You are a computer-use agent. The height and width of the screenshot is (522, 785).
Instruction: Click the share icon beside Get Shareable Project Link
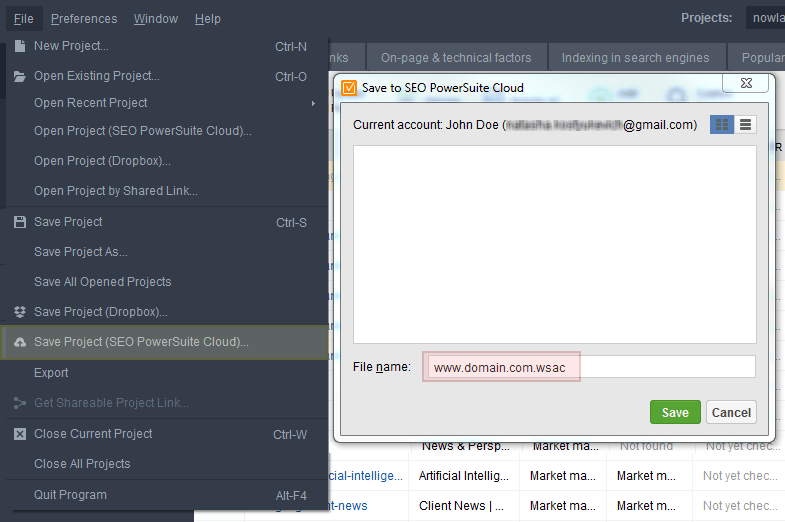click(20, 403)
